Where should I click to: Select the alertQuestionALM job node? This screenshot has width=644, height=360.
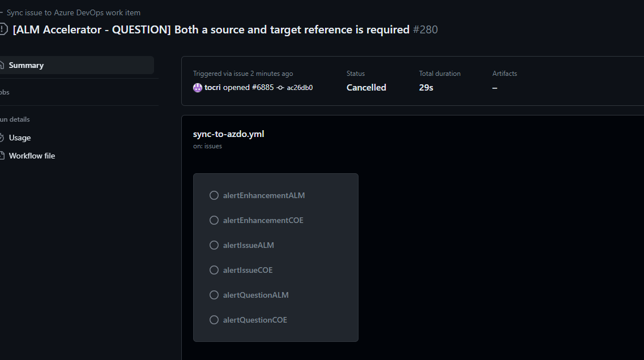click(255, 294)
